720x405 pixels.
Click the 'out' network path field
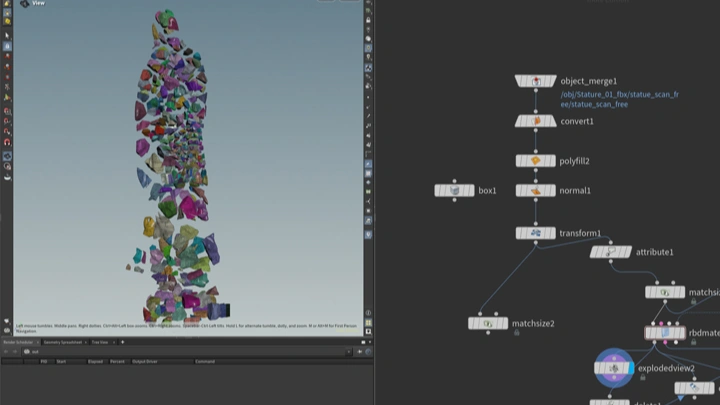[184, 352]
